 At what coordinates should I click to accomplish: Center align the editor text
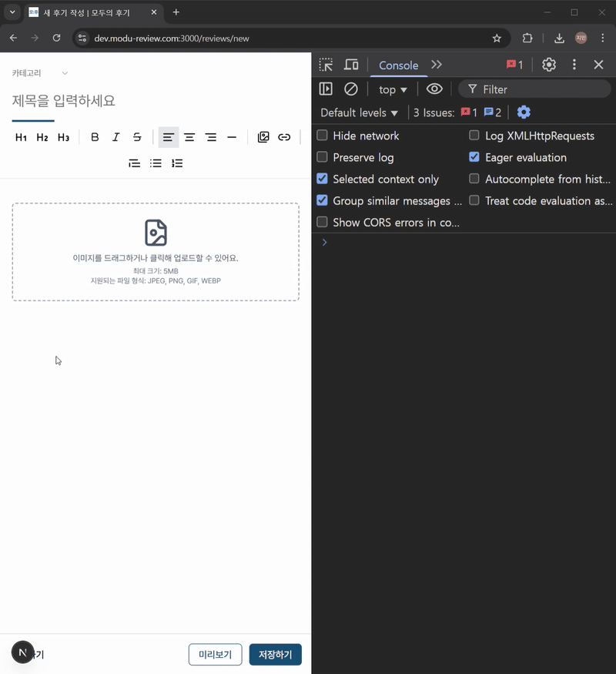(x=189, y=138)
